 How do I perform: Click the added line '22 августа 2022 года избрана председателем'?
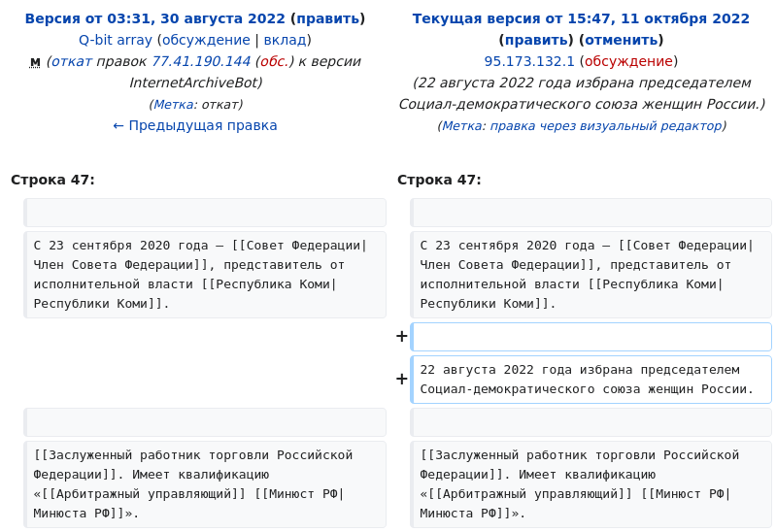click(x=590, y=380)
